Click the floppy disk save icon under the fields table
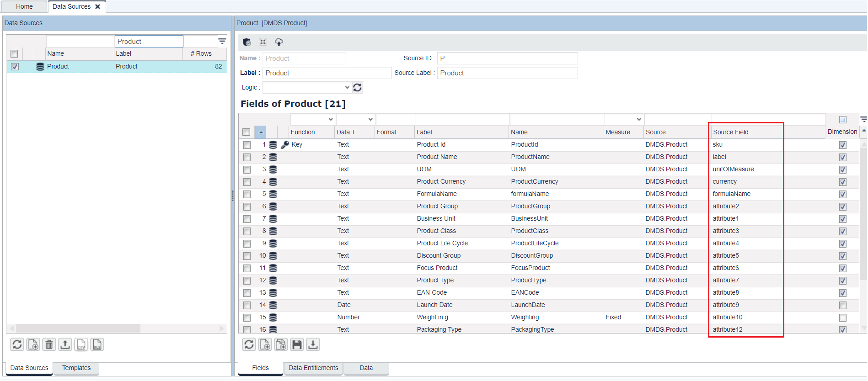868x381 pixels. [297, 344]
